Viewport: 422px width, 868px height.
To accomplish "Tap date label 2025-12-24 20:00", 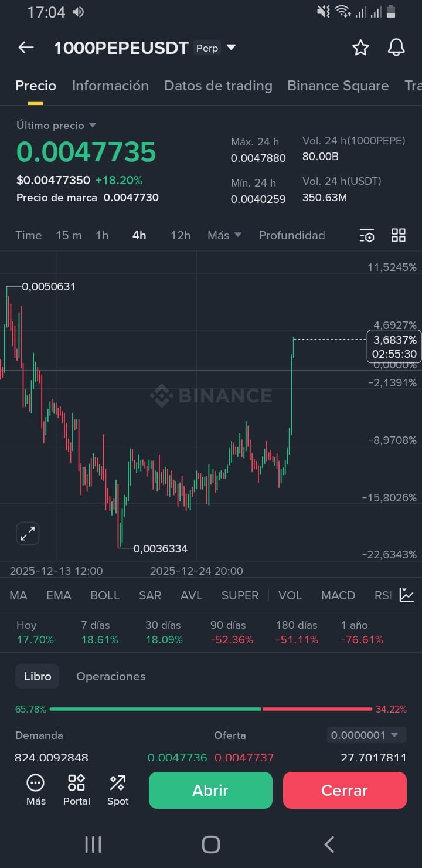I will click(x=196, y=571).
